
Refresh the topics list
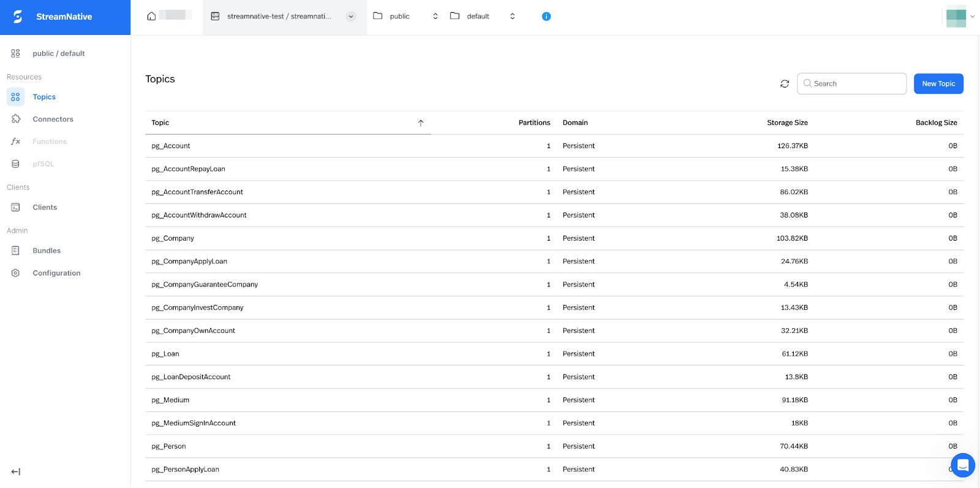(784, 84)
